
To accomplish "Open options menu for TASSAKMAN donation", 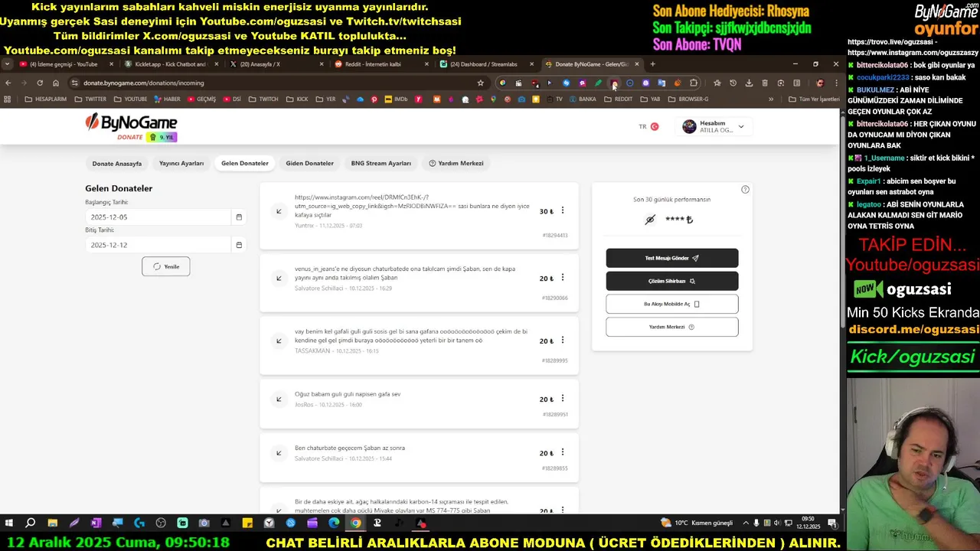I will [563, 341].
